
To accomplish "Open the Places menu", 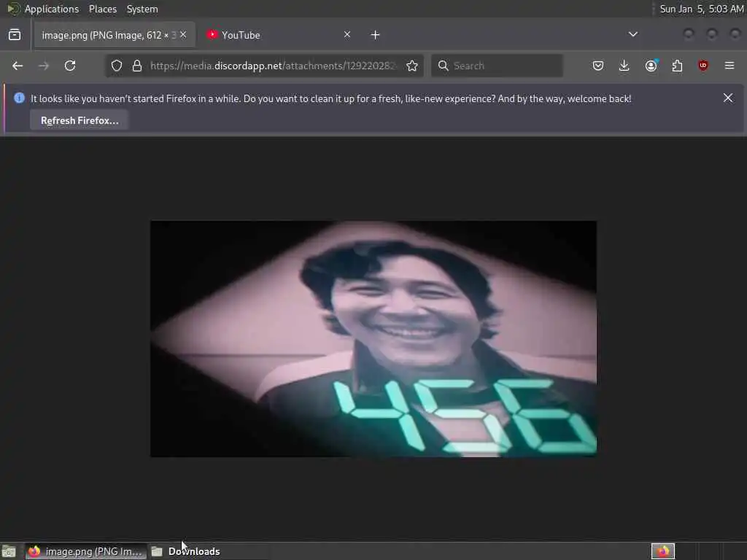I will point(102,9).
